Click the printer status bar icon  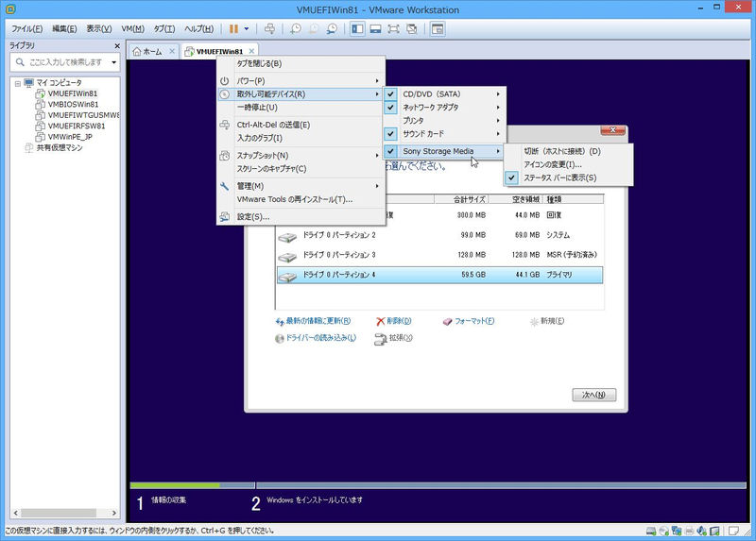pos(690,531)
